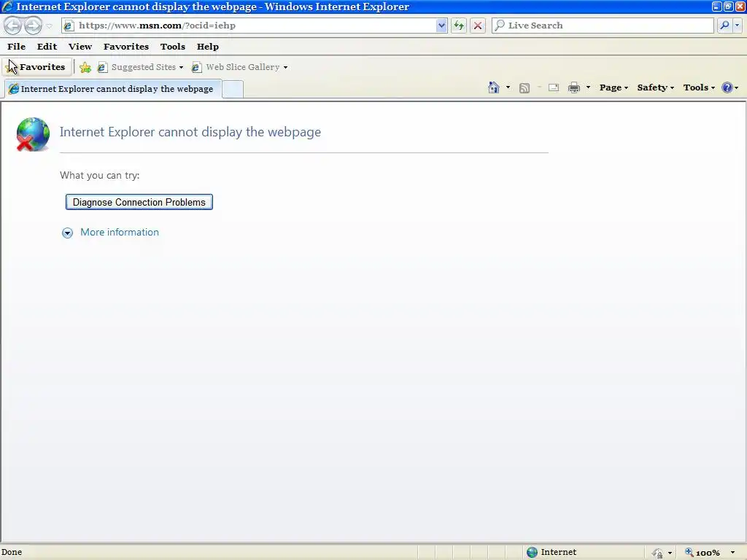This screenshot has width=747, height=560.
Task: Click the msn.com address bar
Action: tap(249, 26)
